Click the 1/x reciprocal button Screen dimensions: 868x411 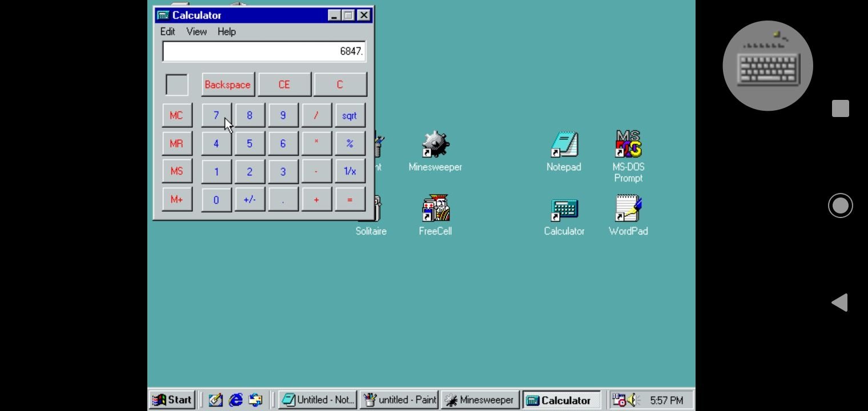point(349,171)
